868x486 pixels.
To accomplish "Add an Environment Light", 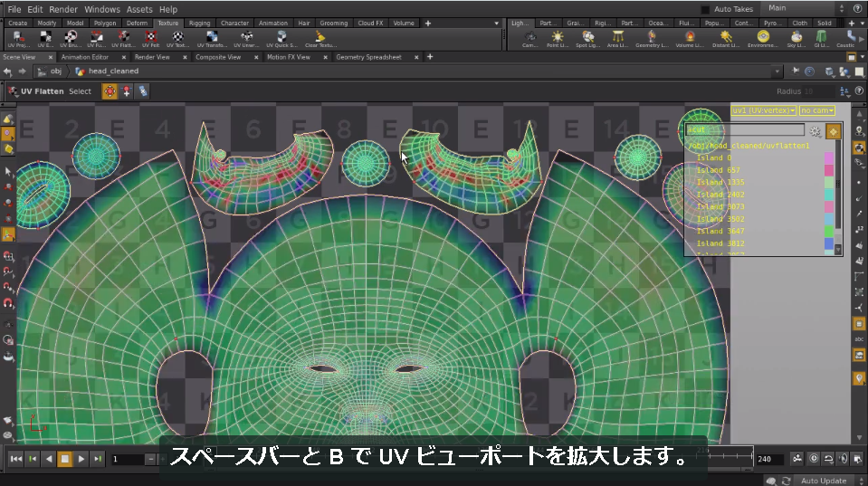I will 763,39.
